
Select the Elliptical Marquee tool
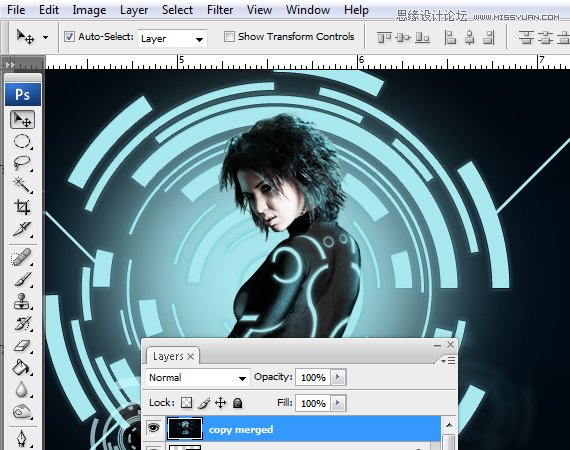(22, 141)
